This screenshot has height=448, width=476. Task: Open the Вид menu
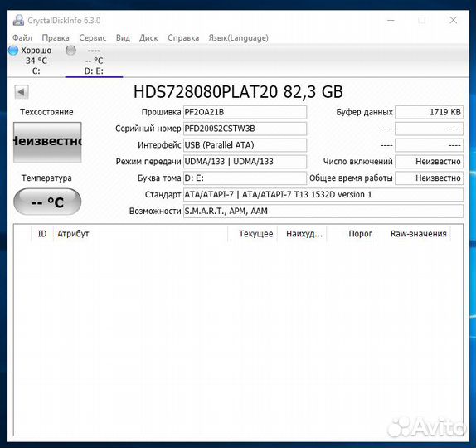pos(123,37)
